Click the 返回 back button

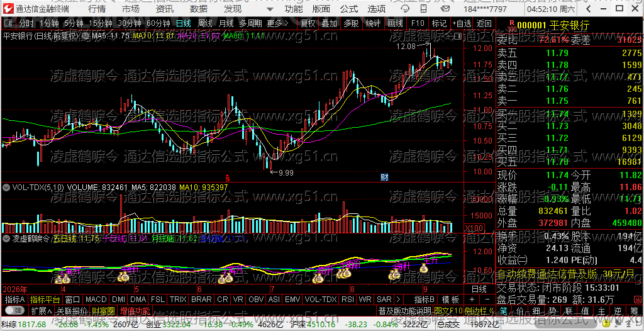484,24
